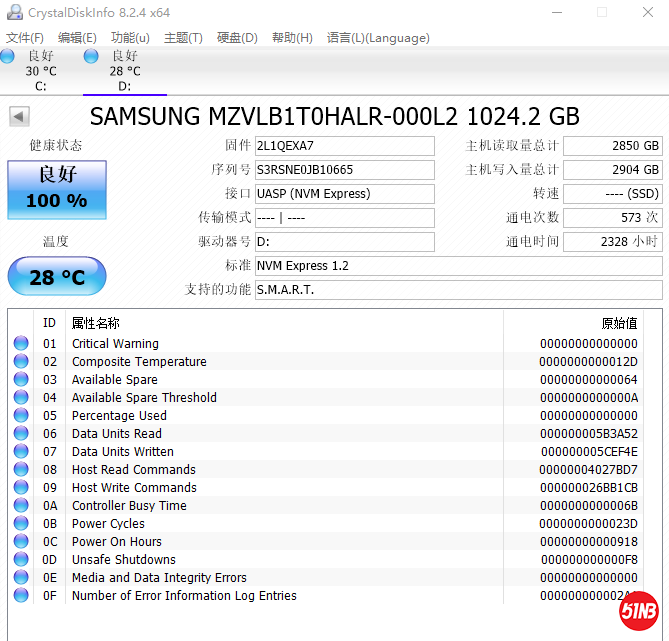Screen dimensions: 669x641
Task: Select the D: drive status orb
Action: coord(92,57)
